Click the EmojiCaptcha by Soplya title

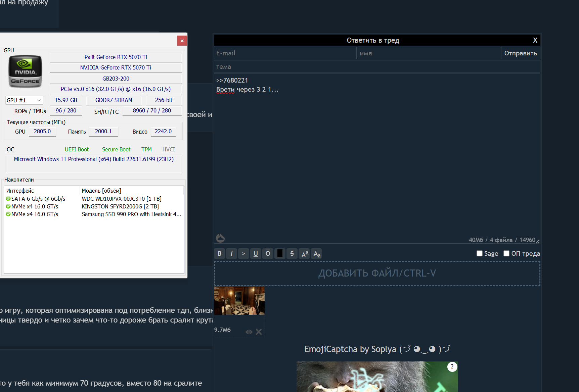[377, 349]
